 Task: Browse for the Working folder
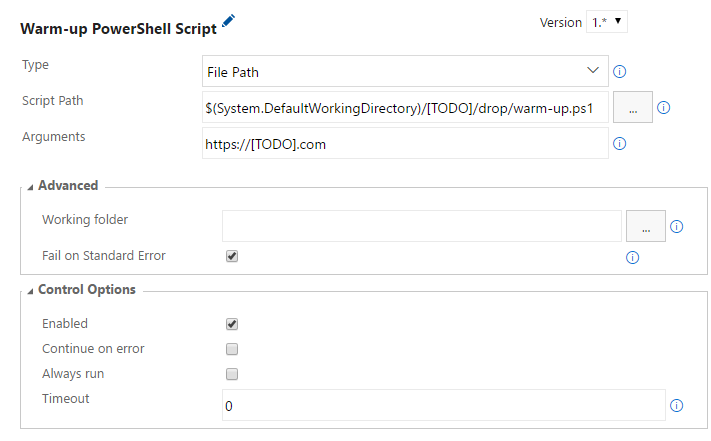(645, 227)
